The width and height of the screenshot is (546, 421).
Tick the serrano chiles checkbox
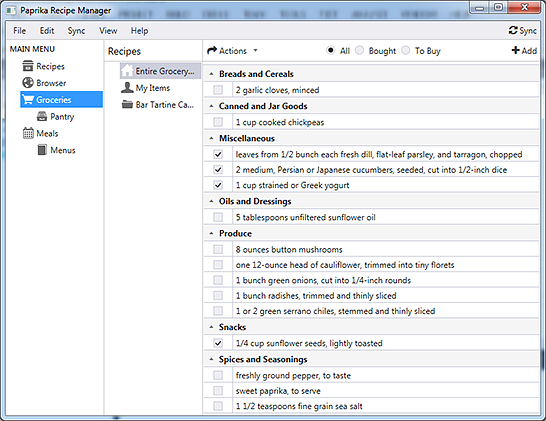[218, 311]
